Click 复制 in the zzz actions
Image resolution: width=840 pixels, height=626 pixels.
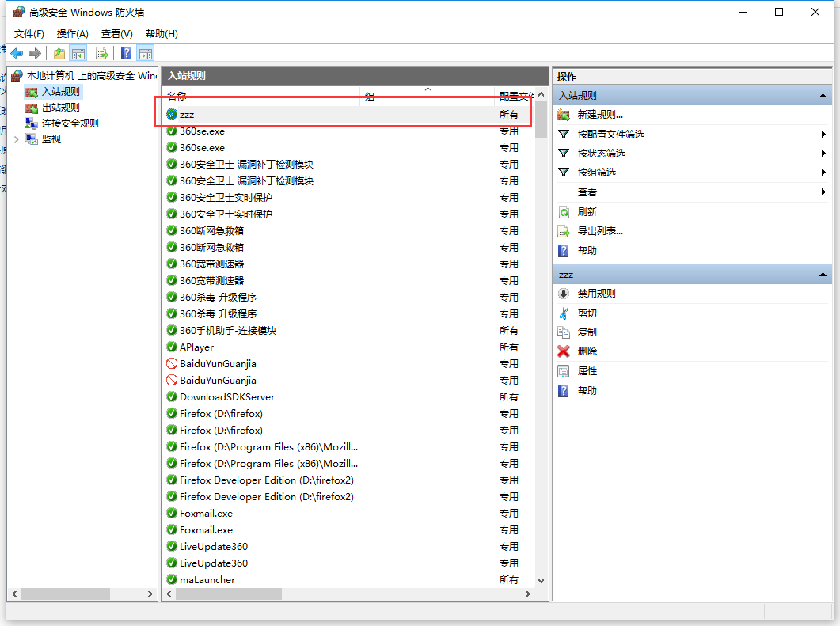pyautogui.click(x=587, y=332)
